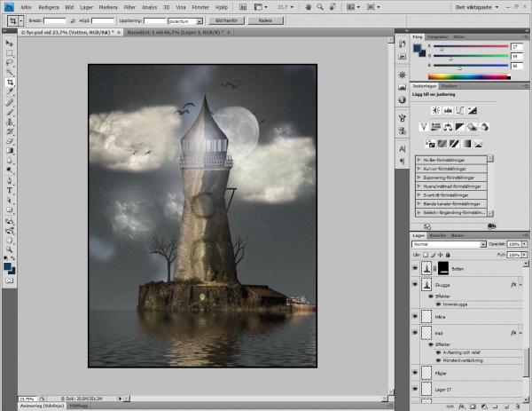The width and height of the screenshot is (532, 411).
Task: Add a layer mask from Layers panel bottom
Action: tap(473, 407)
